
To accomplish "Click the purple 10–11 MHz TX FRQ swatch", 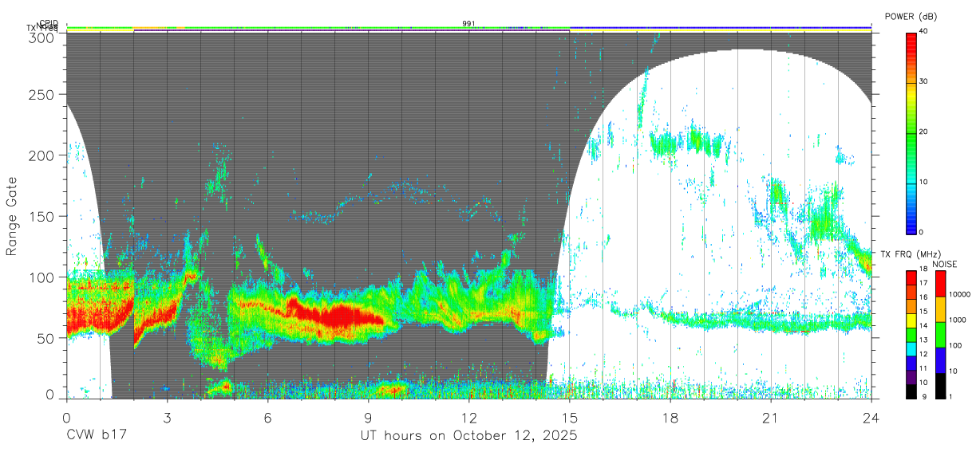I will [x=911, y=377].
